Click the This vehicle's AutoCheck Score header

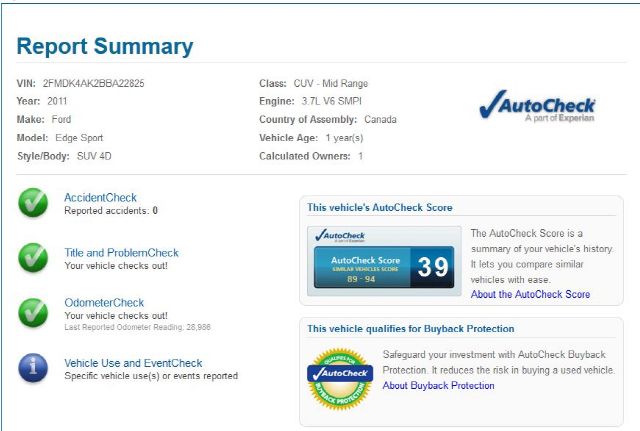[x=379, y=208]
